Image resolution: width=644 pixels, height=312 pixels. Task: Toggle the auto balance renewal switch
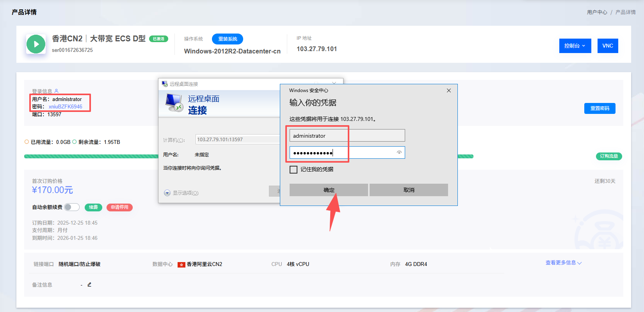coord(72,207)
